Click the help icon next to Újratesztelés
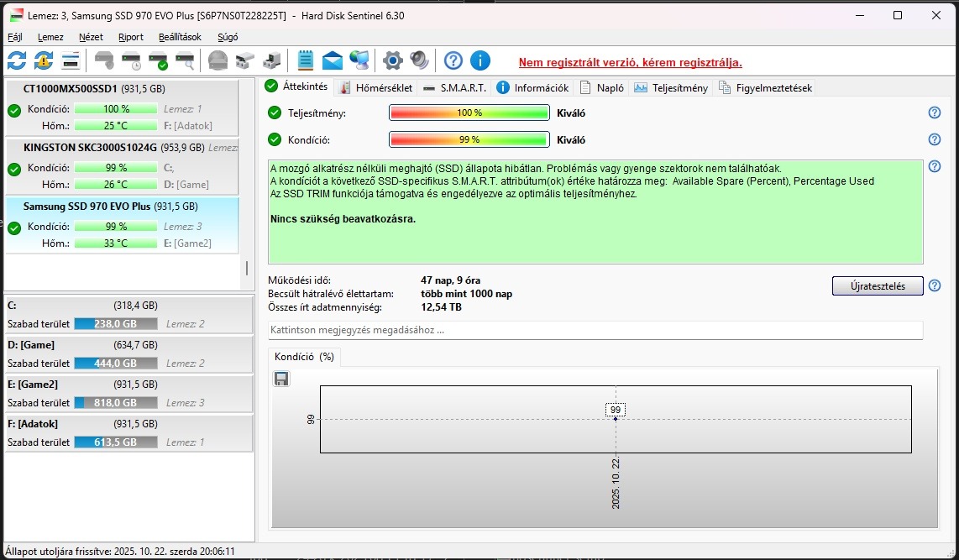 [x=935, y=285]
